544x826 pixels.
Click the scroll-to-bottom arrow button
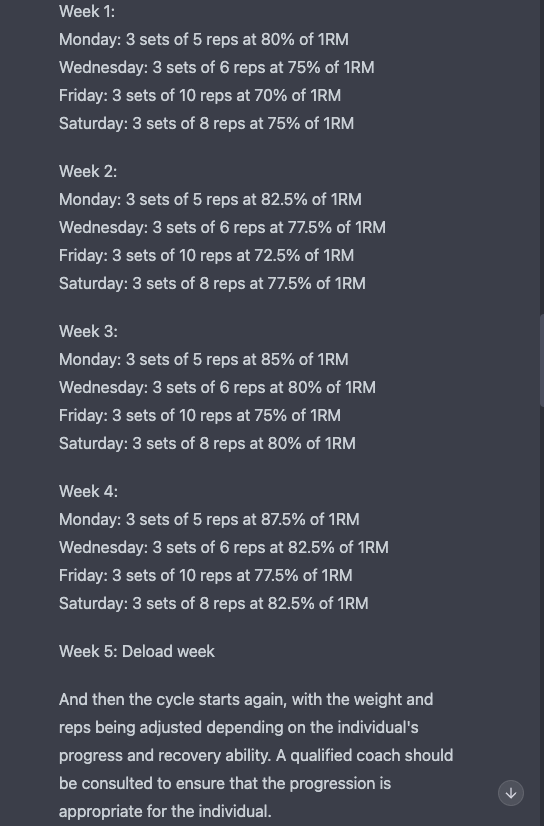pyautogui.click(x=511, y=793)
